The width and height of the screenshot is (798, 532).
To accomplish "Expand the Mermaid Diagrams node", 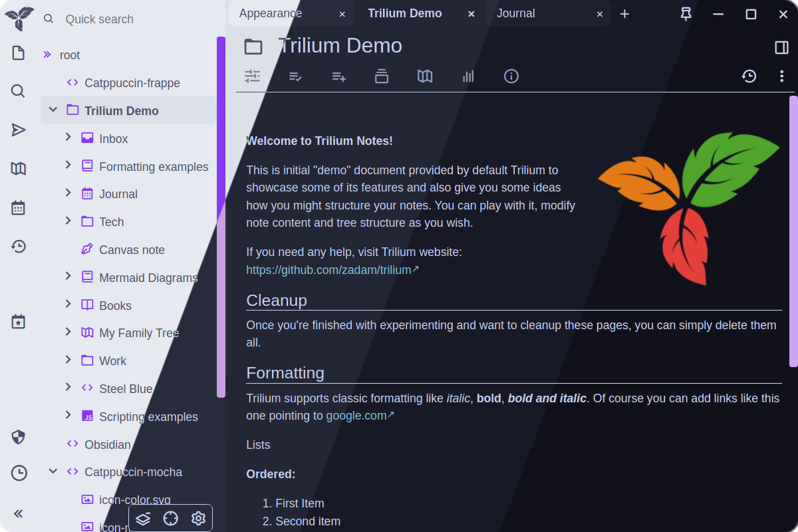I will click(x=68, y=276).
